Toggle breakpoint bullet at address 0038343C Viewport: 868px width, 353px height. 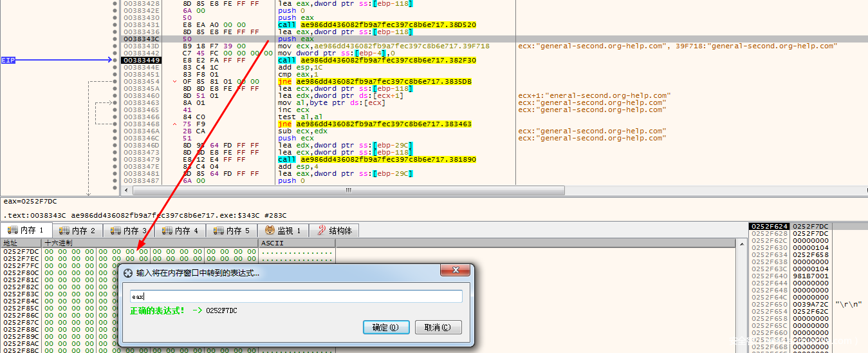click(x=115, y=39)
